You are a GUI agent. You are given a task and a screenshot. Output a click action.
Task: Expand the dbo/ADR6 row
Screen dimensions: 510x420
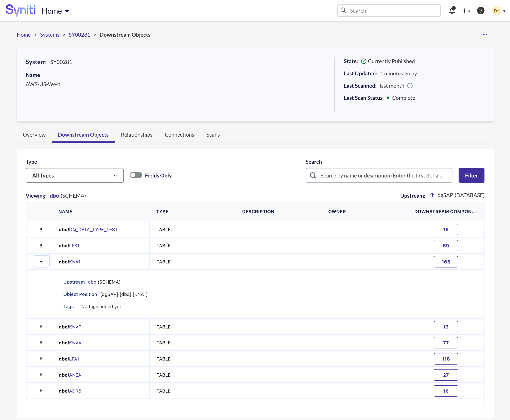click(41, 391)
